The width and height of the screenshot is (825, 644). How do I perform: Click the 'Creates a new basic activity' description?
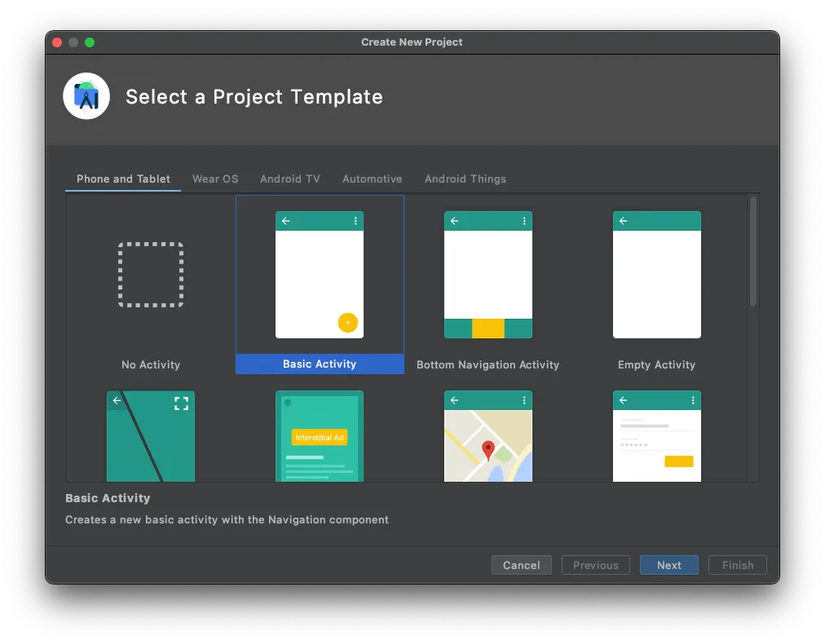(x=227, y=520)
